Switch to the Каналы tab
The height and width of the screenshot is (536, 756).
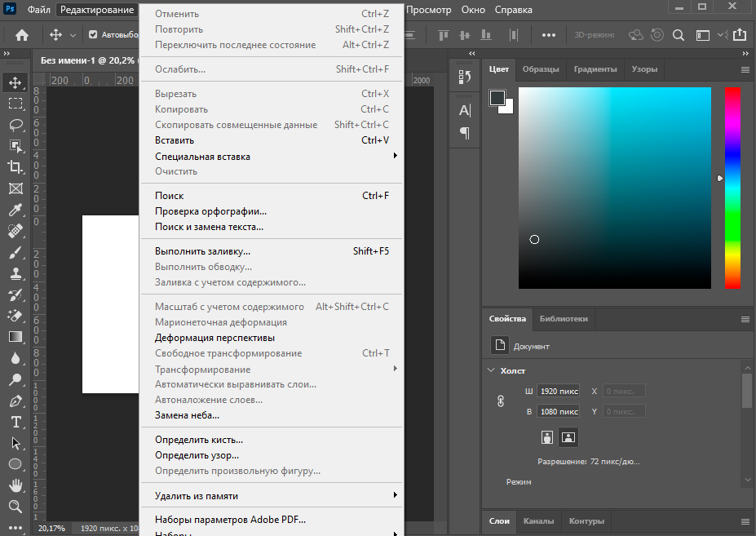(538, 520)
